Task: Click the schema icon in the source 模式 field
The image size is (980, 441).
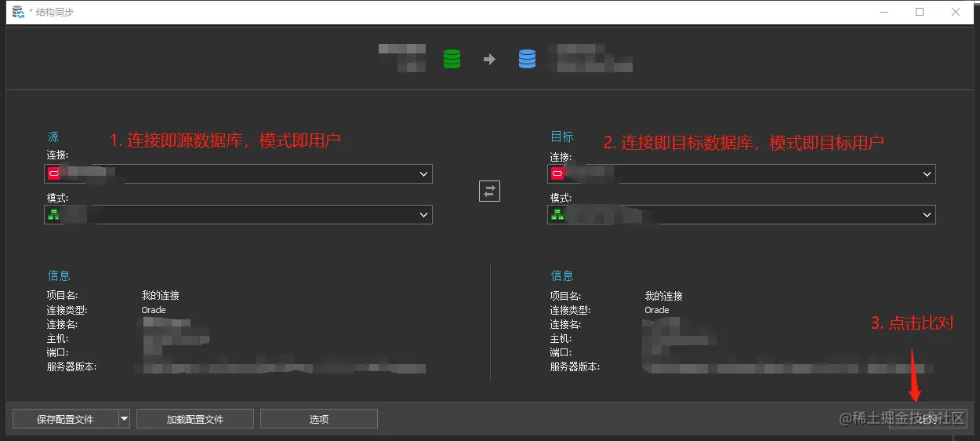Action: click(54, 214)
